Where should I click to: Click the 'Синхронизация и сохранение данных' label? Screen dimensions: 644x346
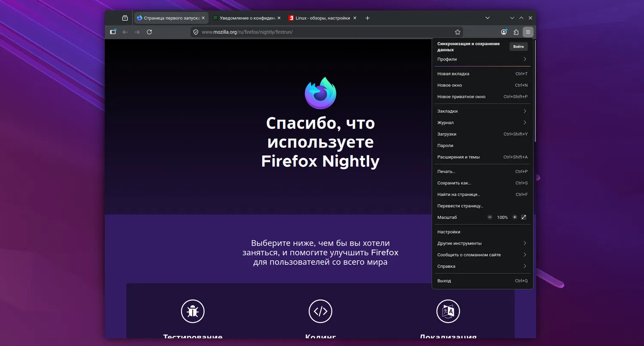coord(468,47)
